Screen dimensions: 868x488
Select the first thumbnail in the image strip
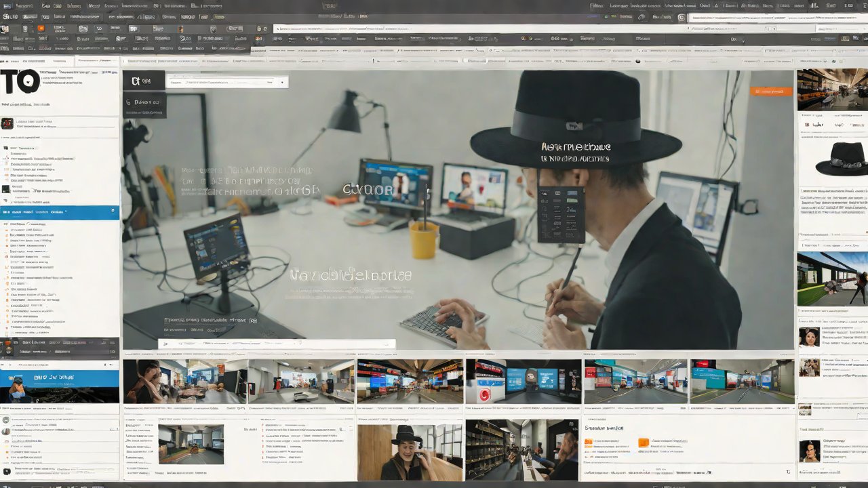pos(185,382)
